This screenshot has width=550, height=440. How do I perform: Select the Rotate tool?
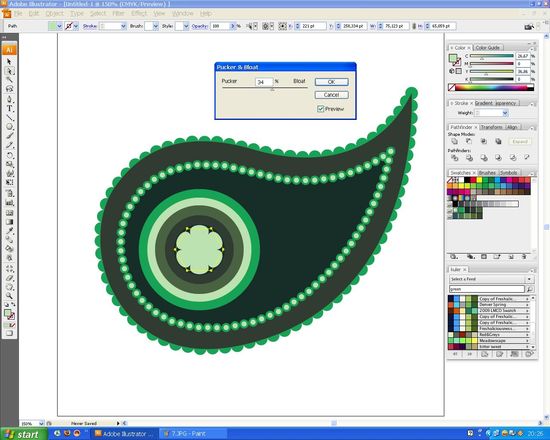(x=9, y=155)
